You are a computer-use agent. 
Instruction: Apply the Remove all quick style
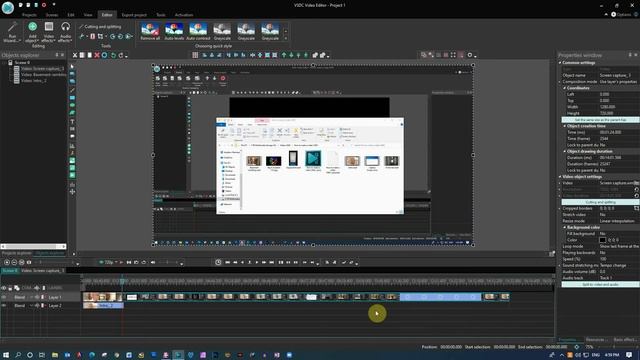pos(150,31)
